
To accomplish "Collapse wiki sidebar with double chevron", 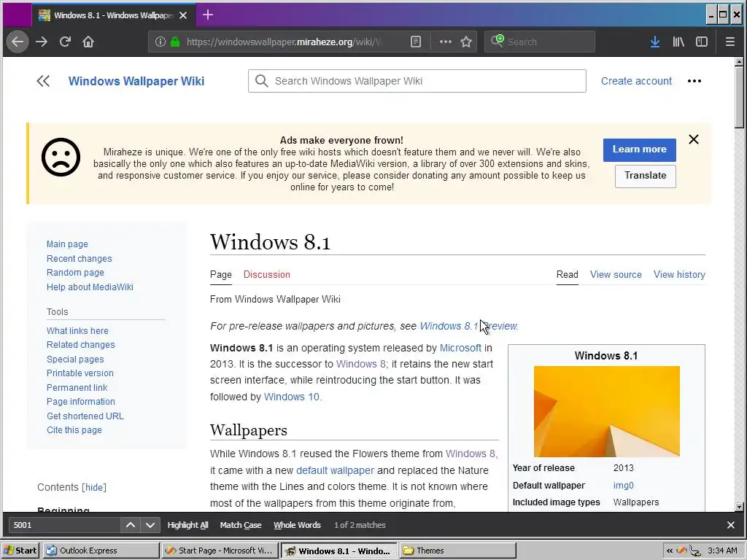I will [x=43, y=81].
